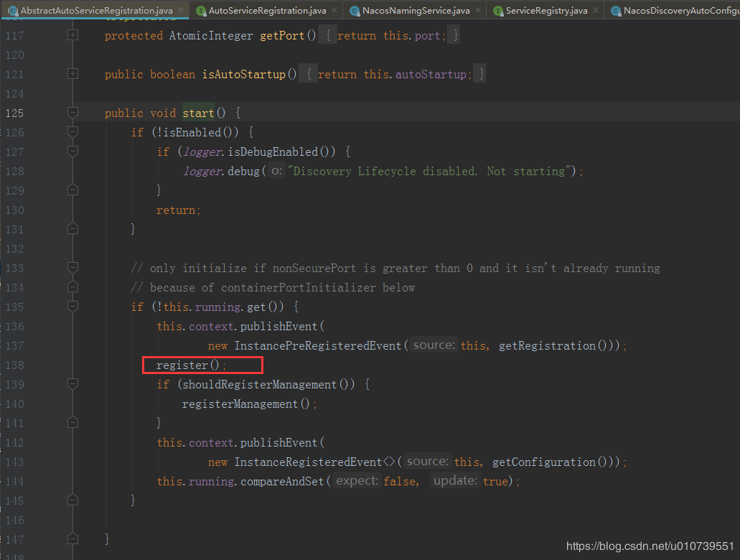Image resolution: width=740 pixels, height=560 pixels.
Task: Click line number 138 in the gutter
Action: click(x=14, y=365)
